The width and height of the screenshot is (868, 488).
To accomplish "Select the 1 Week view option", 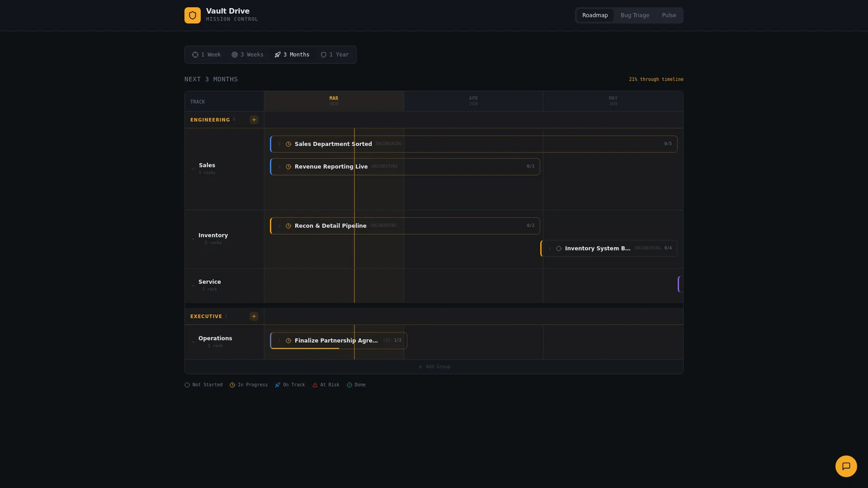I will point(207,55).
